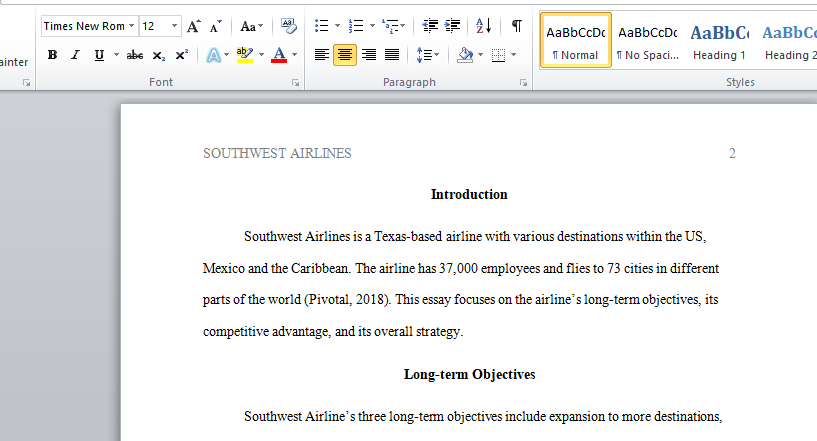The width and height of the screenshot is (817, 441).
Task: Align text left
Action: pyautogui.click(x=322, y=55)
